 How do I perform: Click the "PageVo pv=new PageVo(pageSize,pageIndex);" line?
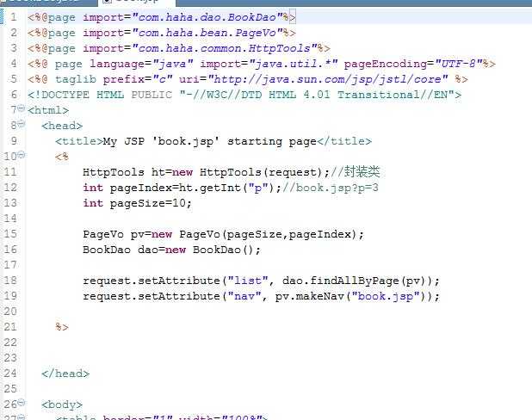[x=223, y=234]
